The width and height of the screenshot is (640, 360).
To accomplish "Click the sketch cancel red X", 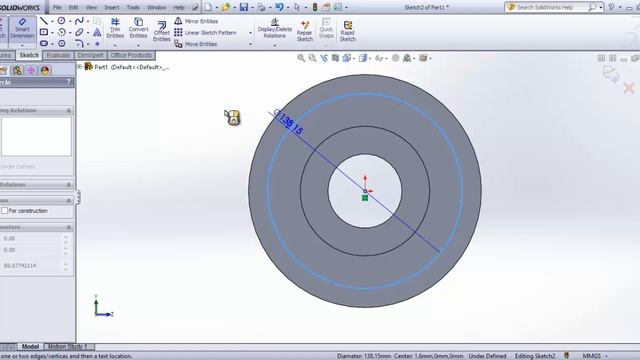I will tap(629, 88).
